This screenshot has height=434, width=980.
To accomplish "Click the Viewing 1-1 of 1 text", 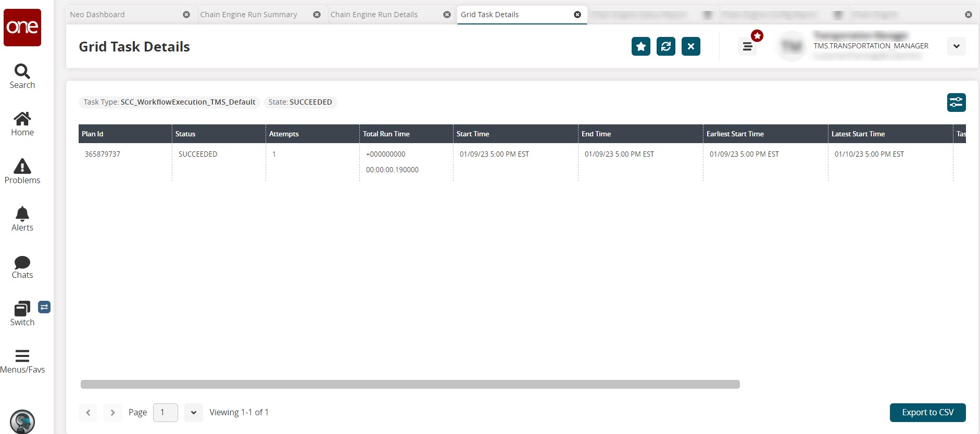I will [239, 413].
